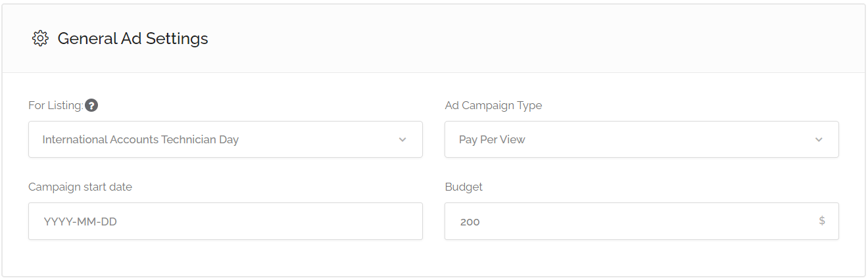This screenshot has height=280, width=868.
Task: Click the General Ad Settings heading
Action: (133, 39)
